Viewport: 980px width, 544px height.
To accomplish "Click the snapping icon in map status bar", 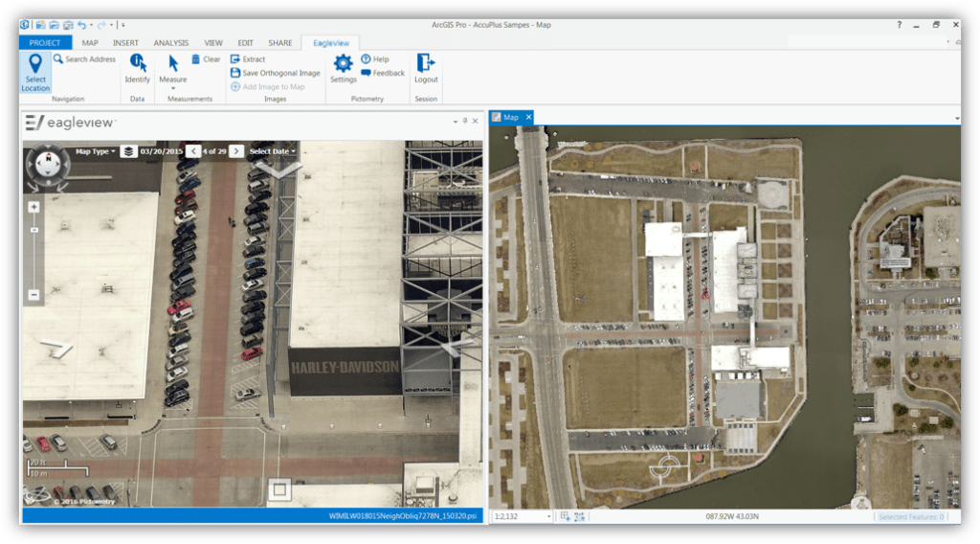I will pos(579,516).
